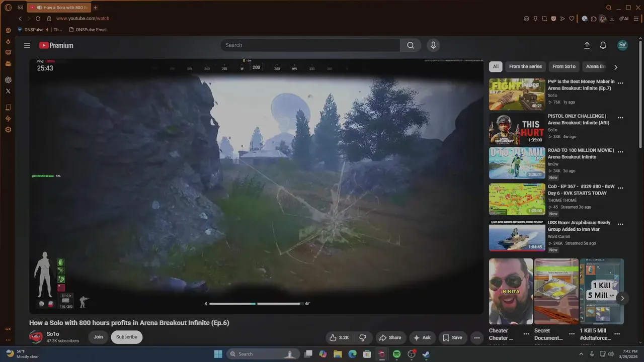Click the pinboard pin toolbar icon

click(x=535, y=19)
